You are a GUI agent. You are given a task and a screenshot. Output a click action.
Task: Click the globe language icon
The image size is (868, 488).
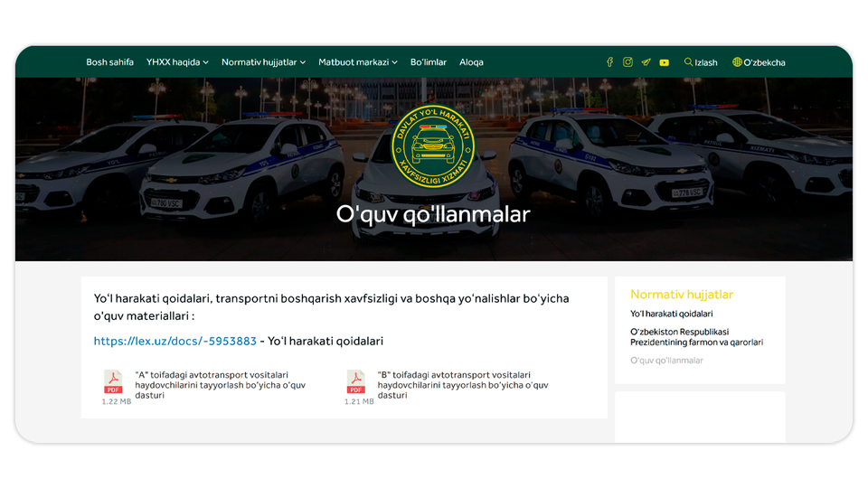(737, 62)
